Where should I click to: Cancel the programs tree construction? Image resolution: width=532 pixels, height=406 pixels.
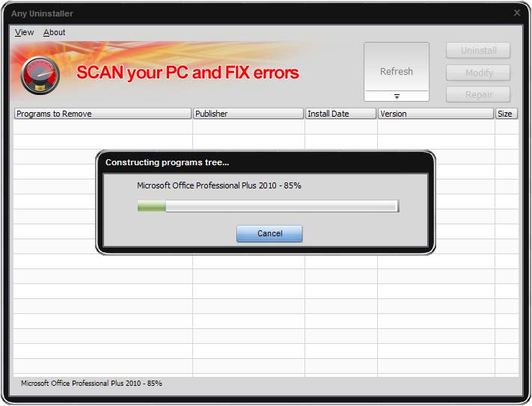[269, 233]
